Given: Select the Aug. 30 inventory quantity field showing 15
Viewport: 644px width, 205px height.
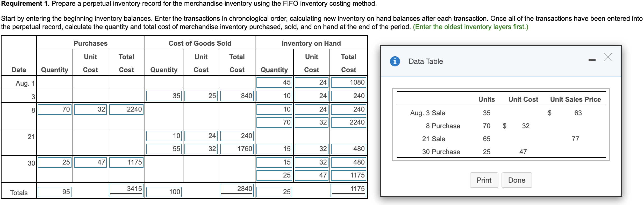Looking at the screenshot, I should click(274, 162).
